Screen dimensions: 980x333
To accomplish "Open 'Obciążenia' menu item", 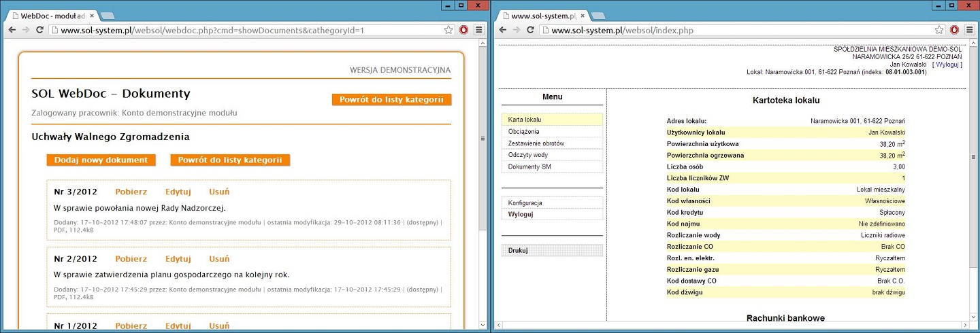I will pyautogui.click(x=552, y=131).
